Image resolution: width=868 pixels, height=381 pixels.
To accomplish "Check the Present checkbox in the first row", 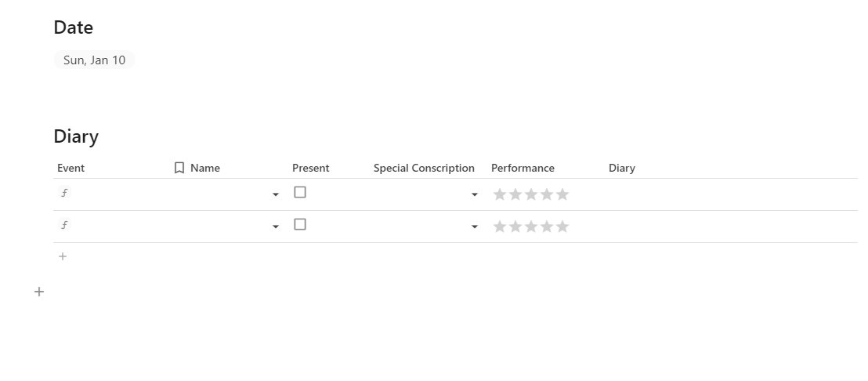I will 300,192.
